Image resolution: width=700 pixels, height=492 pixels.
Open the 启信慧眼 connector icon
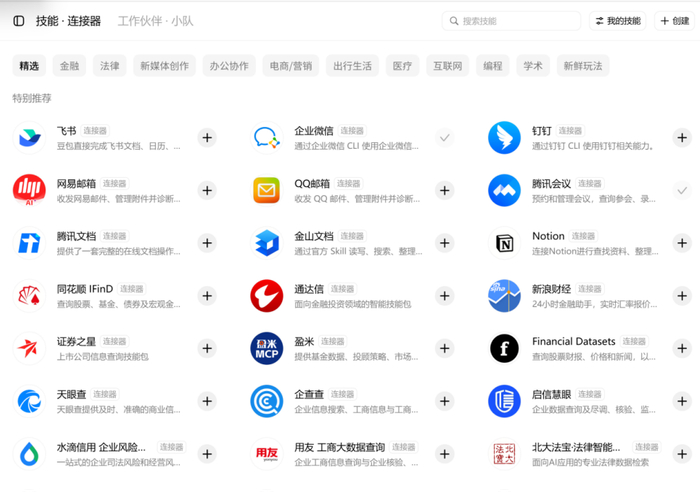pos(504,401)
